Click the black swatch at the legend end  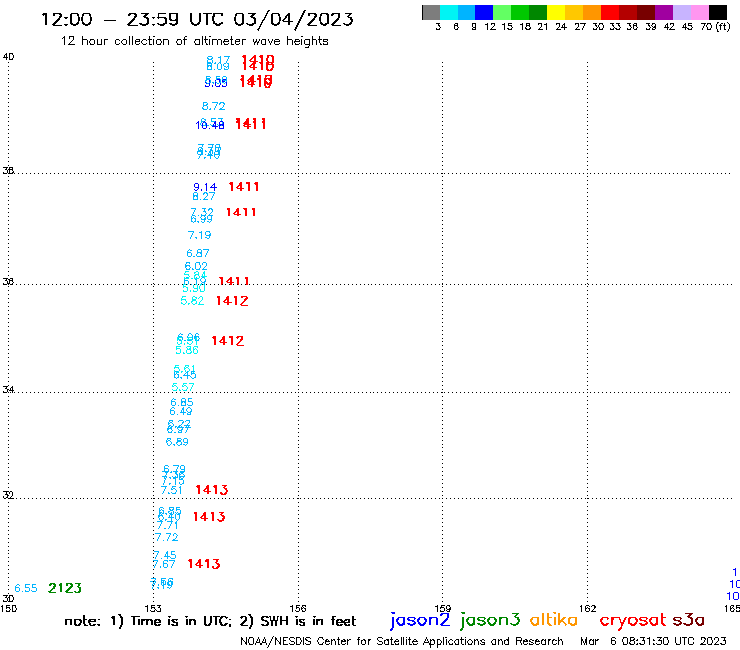coord(717,12)
